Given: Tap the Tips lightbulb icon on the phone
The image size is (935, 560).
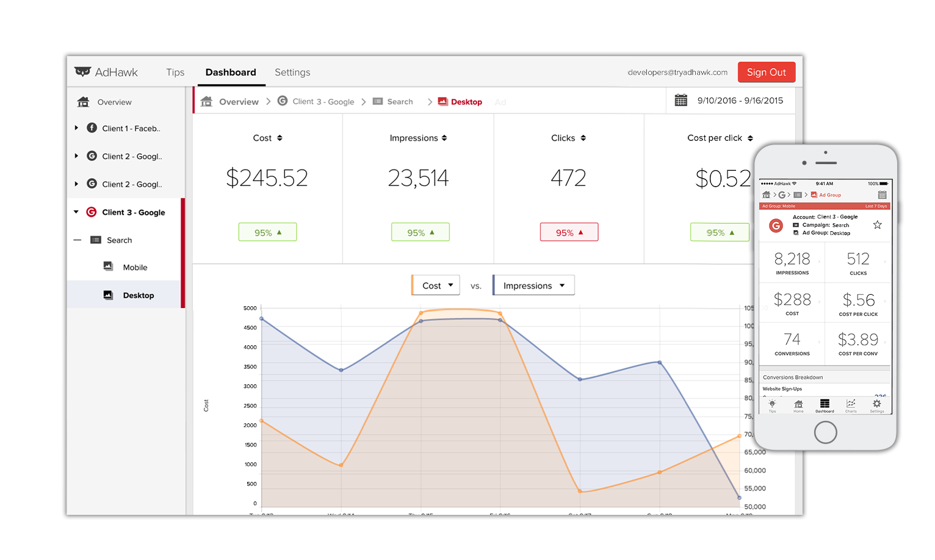Looking at the screenshot, I should click(772, 403).
